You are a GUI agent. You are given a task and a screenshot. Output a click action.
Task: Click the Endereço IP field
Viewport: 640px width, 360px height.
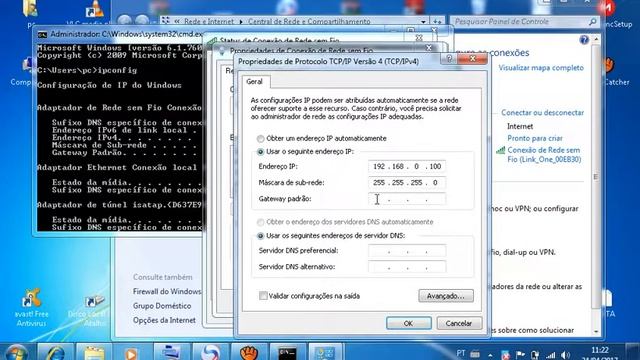(407, 167)
